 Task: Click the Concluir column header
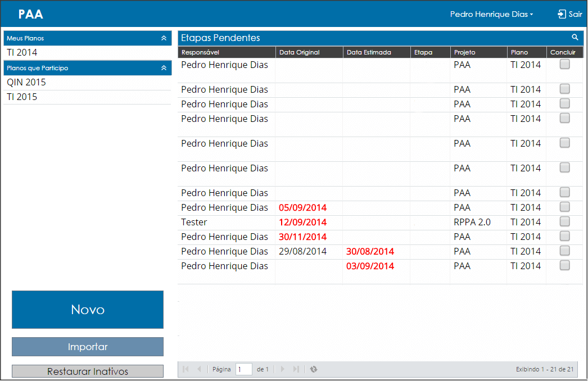tap(565, 52)
